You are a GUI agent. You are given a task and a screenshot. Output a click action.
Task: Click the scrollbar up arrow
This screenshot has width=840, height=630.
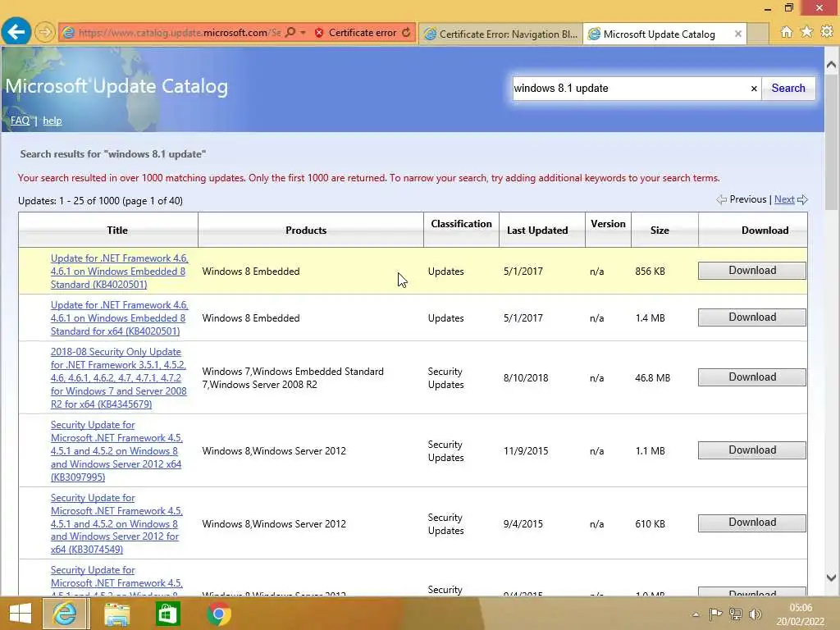(832, 65)
